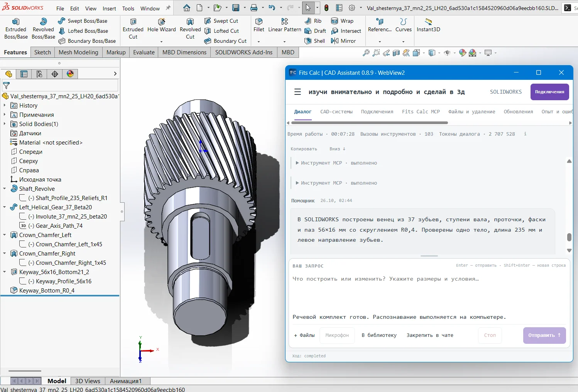Expand the History folder

[5, 106]
